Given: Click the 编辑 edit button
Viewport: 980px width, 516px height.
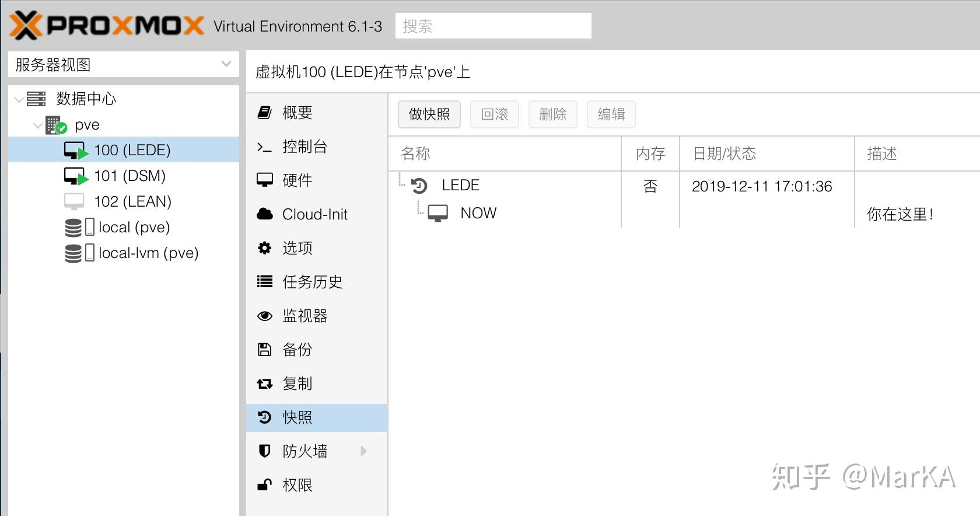Looking at the screenshot, I should (611, 114).
